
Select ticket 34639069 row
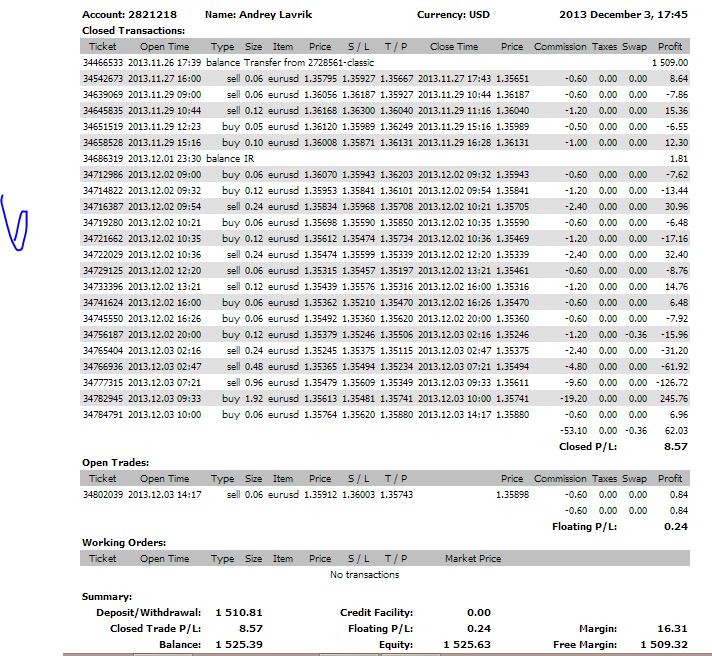coord(385,94)
